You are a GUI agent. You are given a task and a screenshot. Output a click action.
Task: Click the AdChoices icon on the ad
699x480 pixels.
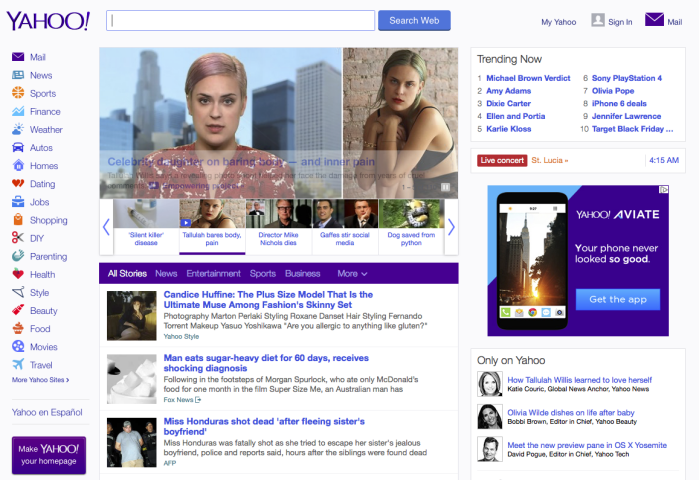[664, 189]
